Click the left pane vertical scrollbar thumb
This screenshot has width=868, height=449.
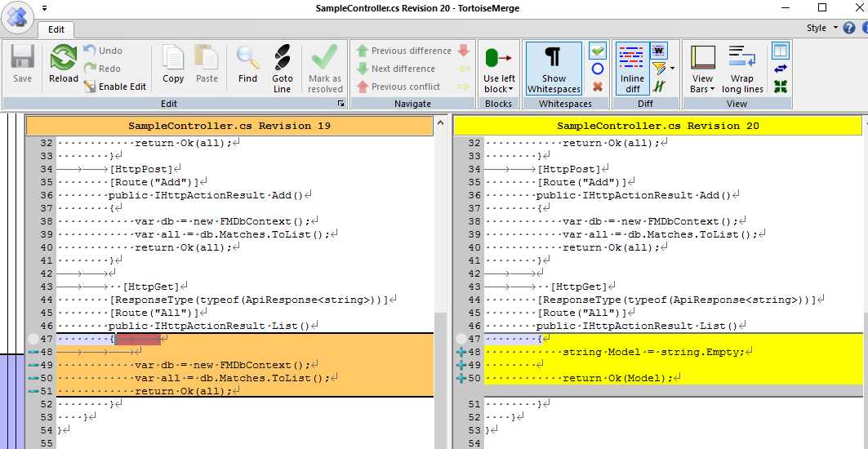pos(441,380)
